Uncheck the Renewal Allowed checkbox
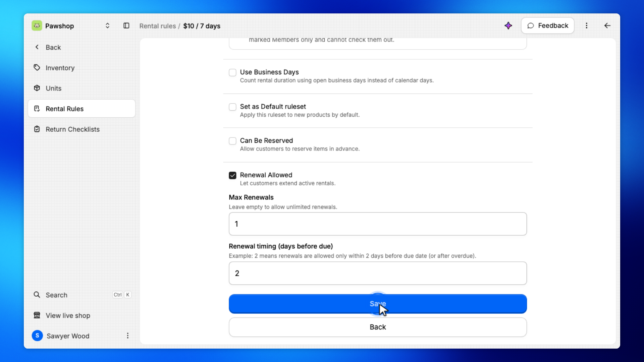The image size is (644, 362). (232, 175)
